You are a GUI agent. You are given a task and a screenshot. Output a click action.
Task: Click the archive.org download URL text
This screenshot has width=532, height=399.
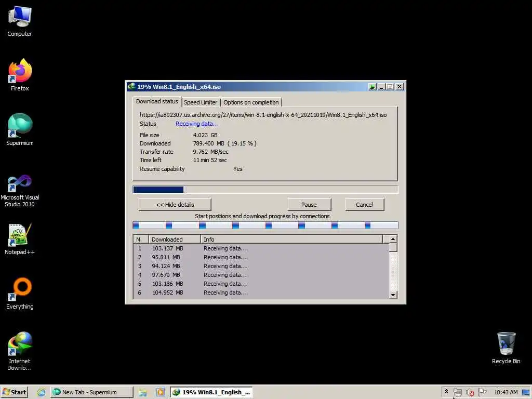point(263,115)
